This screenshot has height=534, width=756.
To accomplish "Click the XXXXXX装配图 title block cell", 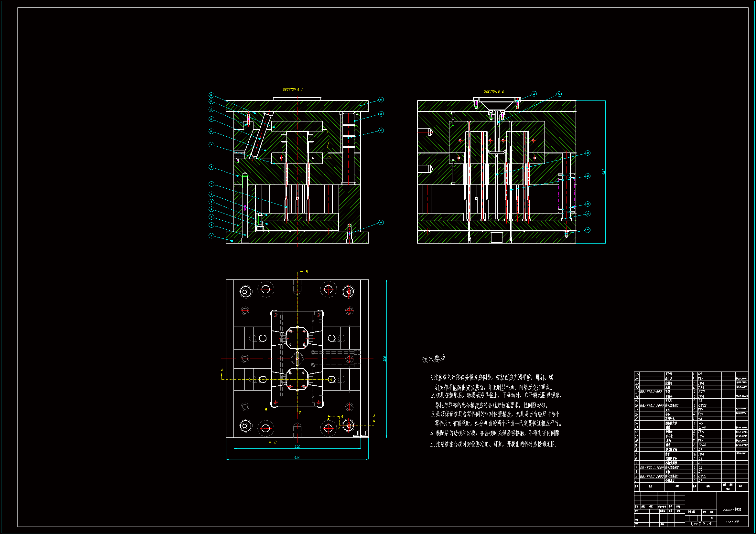I will click(x=732, y=509).
